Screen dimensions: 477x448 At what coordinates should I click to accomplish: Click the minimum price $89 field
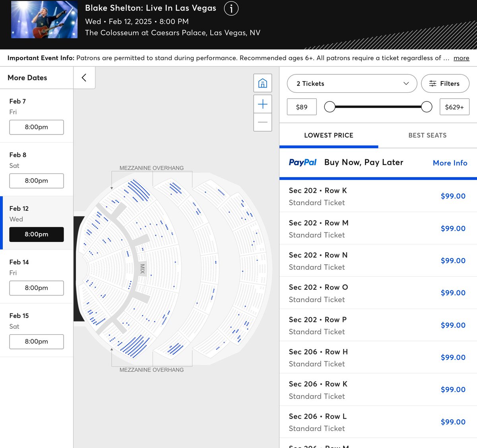click(x=302, y=107)
